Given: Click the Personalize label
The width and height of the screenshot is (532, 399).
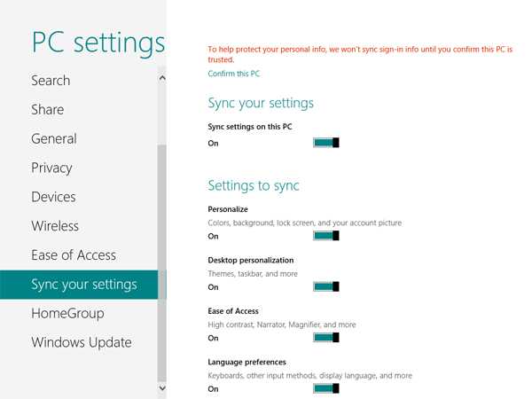Looking at the screenshot, I should 228,209.
